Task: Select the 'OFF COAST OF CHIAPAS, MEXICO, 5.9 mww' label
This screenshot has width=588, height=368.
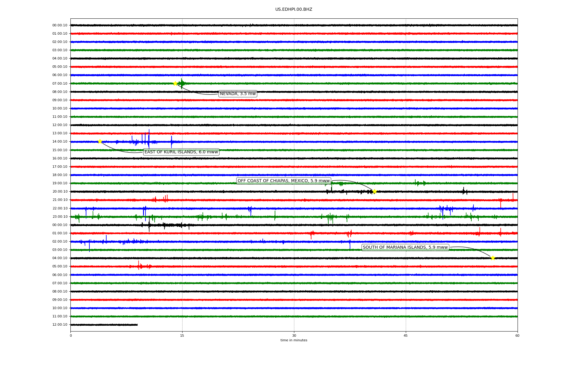Action: (284, 181)
